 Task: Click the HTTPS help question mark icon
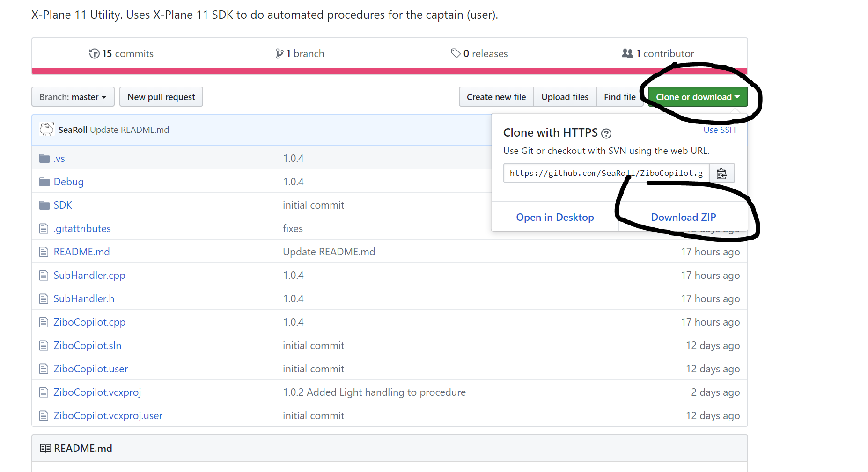tap(606, 134)
